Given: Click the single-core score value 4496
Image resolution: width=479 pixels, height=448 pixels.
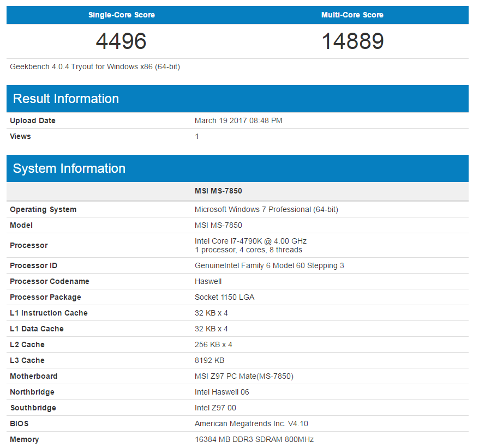Looking at the screenshot, I should click(121, 41).
